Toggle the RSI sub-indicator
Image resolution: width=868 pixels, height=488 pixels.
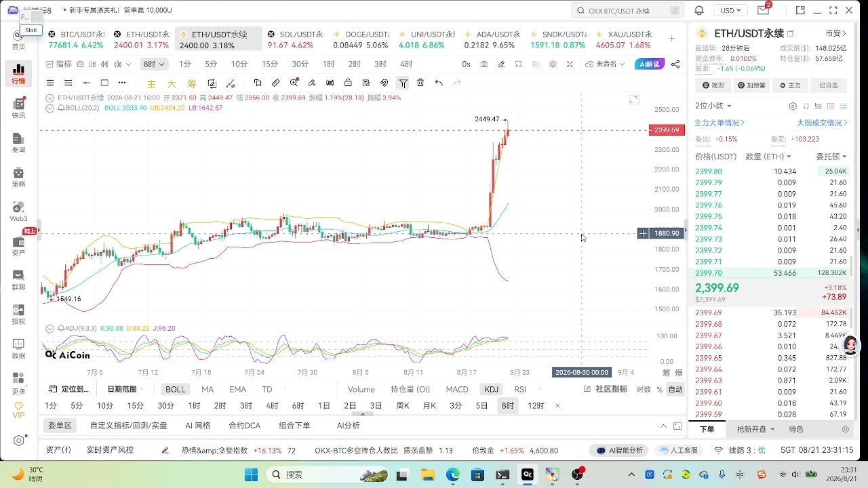coord(520,390)
